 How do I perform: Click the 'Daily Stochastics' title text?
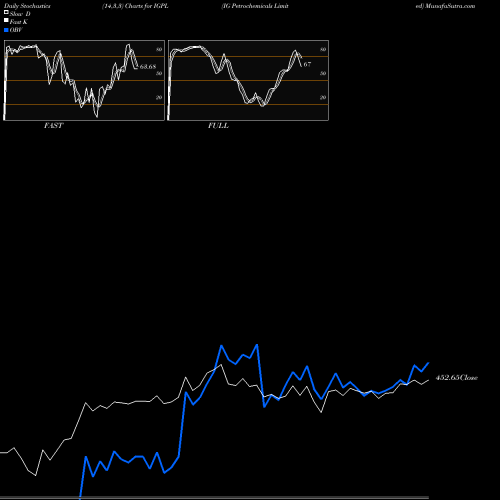pos(27,6)
